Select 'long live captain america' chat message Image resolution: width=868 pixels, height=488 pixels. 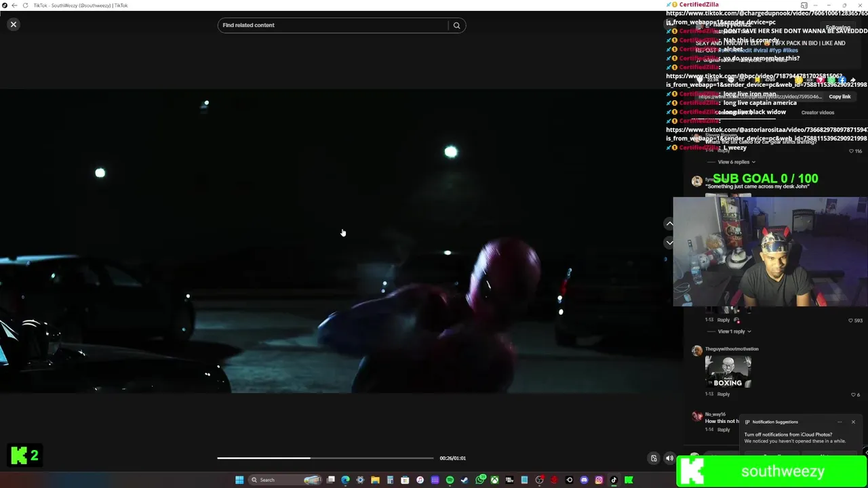(x=759, y=103)
